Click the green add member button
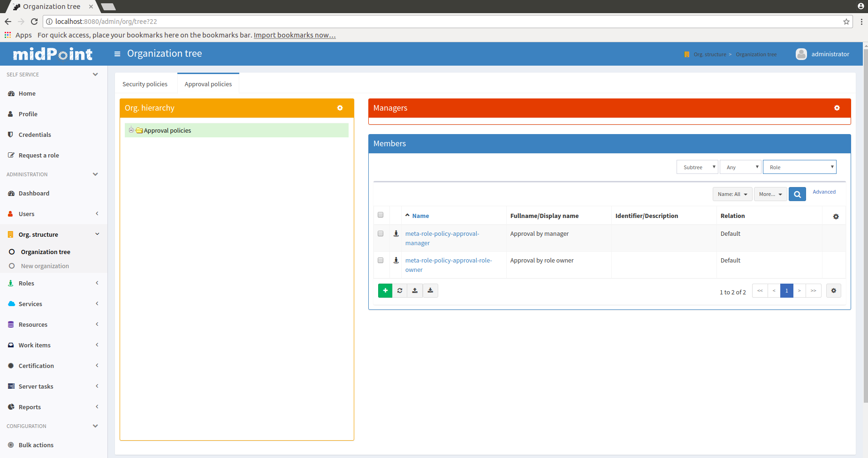Viewport: 868px width, 458px height. coord(385,291)
